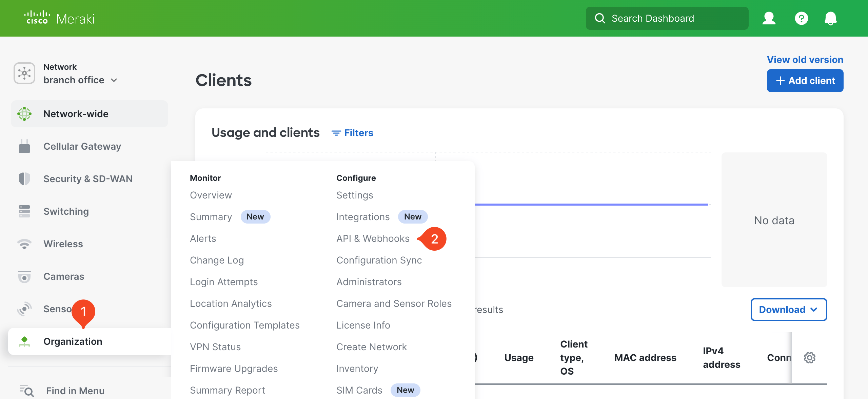Sort by MAC address column header

point(645,358)
